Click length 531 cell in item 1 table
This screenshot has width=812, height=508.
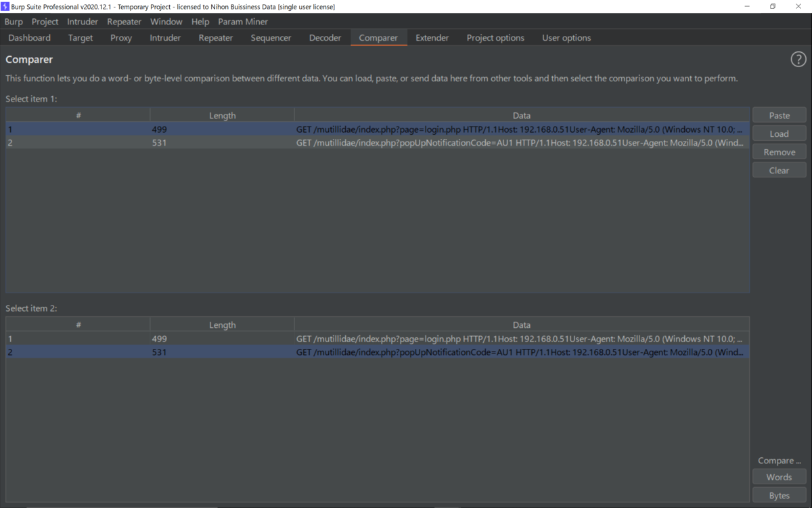click(222, 142)
